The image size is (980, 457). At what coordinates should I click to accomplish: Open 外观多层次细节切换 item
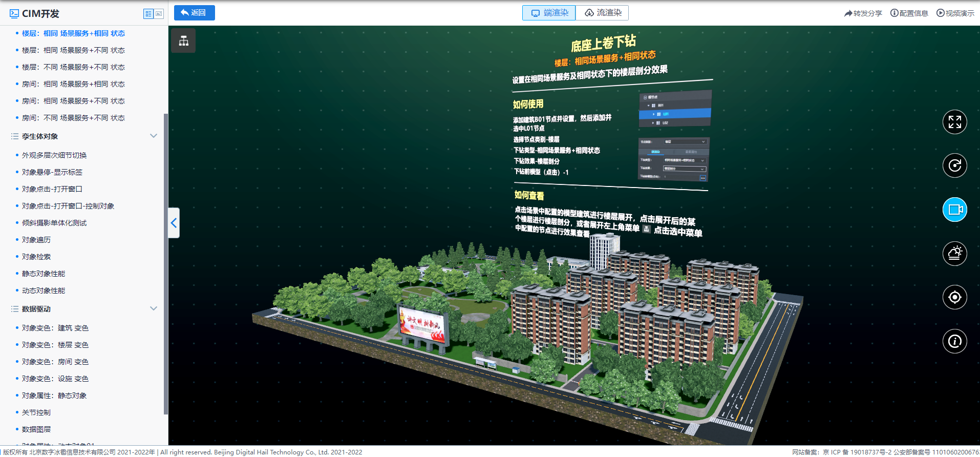(54, 155)
